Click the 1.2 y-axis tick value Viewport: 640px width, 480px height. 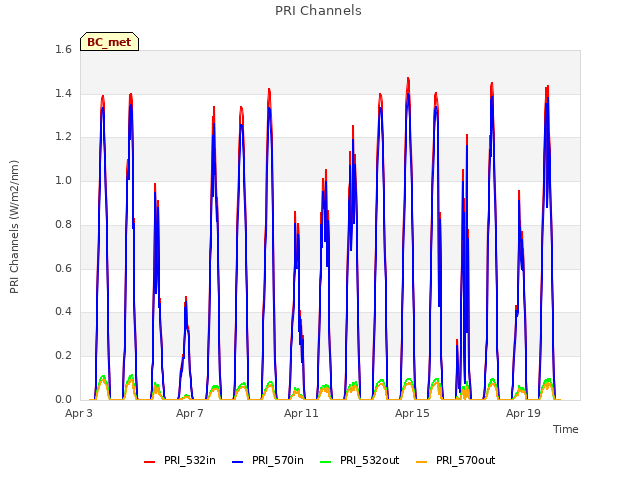point(63,137)
